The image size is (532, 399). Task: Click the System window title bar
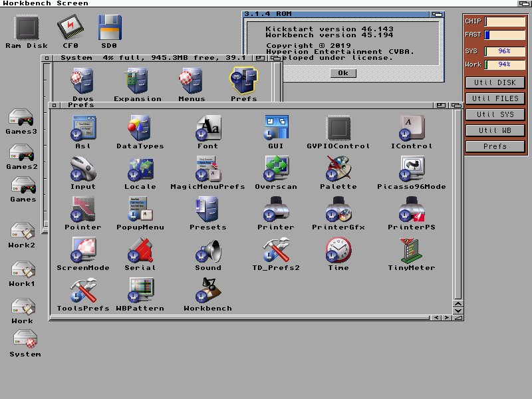pyautogui.click(x=152, y=58)
